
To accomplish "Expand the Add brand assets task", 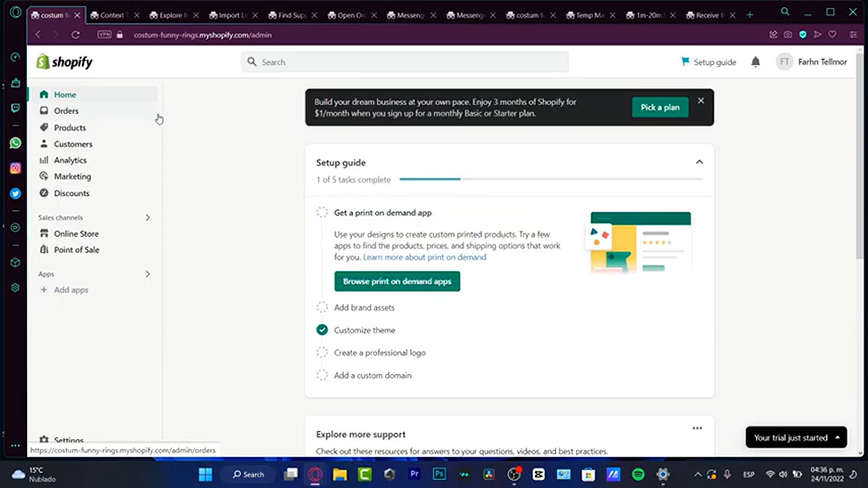I will [x=364, y=308].
